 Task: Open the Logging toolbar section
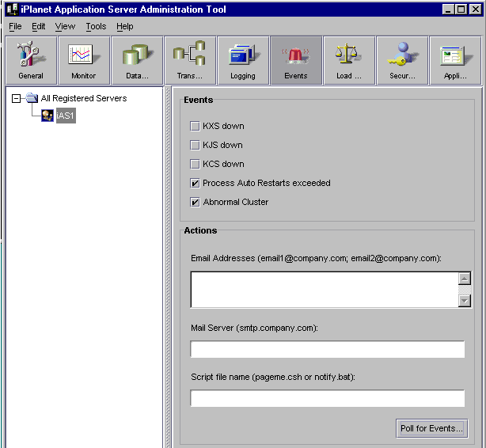(x=243, y=60)
